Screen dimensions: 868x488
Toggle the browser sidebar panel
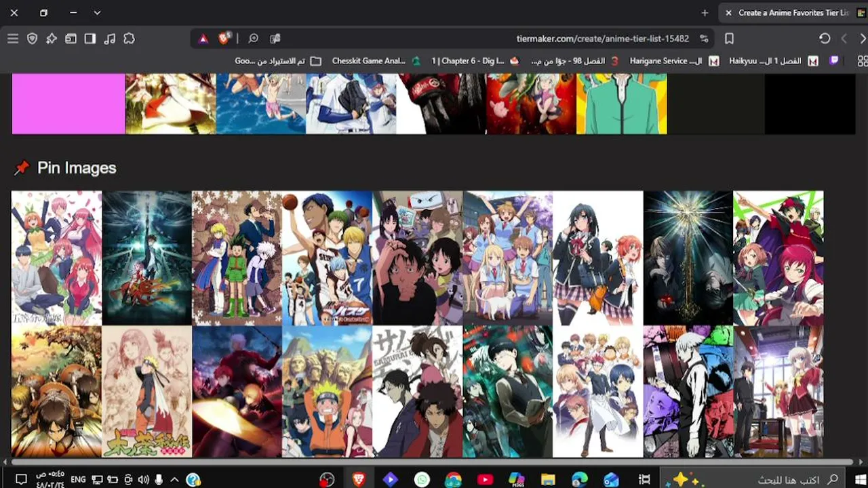point(90,39)
